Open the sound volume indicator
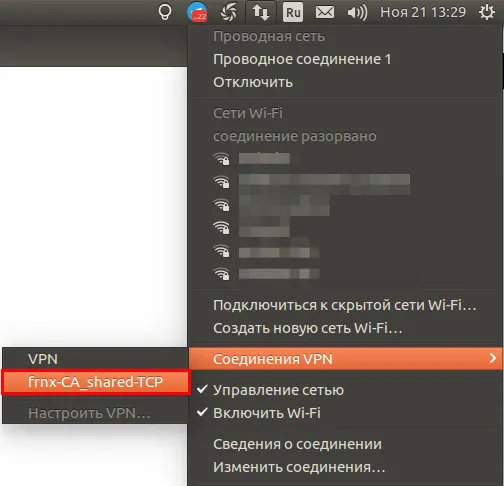Image resolution: width=504 pixels, height=486 pixels. point(357,12)
